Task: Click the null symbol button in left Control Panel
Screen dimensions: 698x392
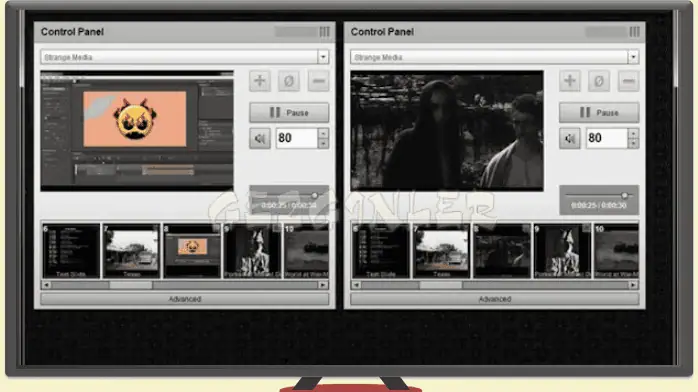Action: pos(289,81)
